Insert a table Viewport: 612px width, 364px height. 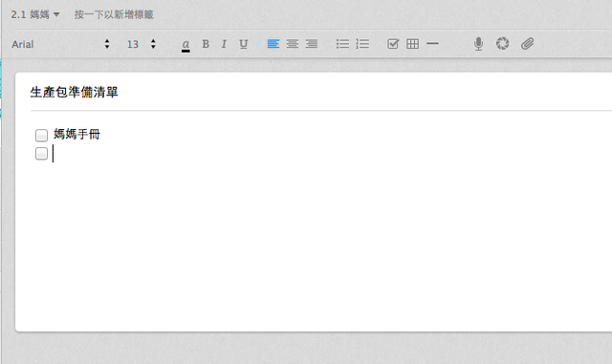tap(412, 44)
